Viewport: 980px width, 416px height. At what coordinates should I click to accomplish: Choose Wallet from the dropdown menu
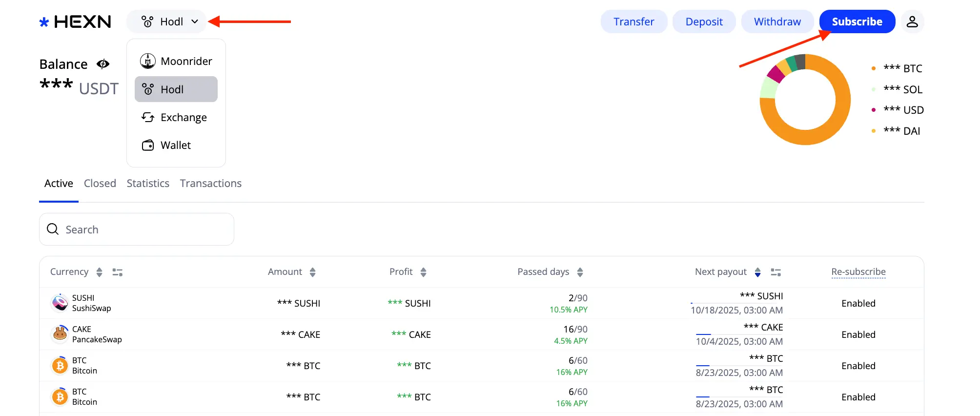pyautogui.click(x=176, y=145)
